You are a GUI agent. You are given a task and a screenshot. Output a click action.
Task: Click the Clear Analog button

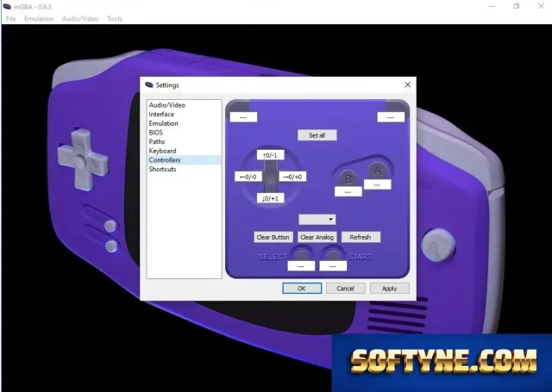click(x=317, y=237)
